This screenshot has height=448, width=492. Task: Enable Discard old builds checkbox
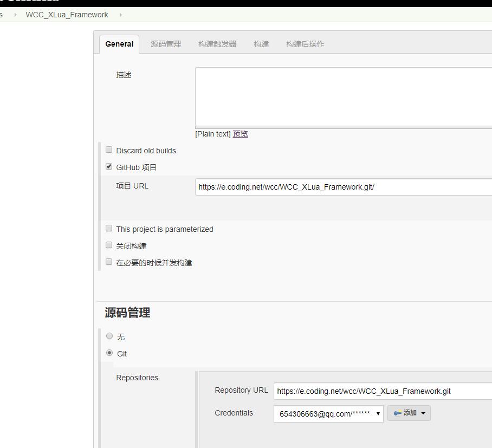point(109,150)
